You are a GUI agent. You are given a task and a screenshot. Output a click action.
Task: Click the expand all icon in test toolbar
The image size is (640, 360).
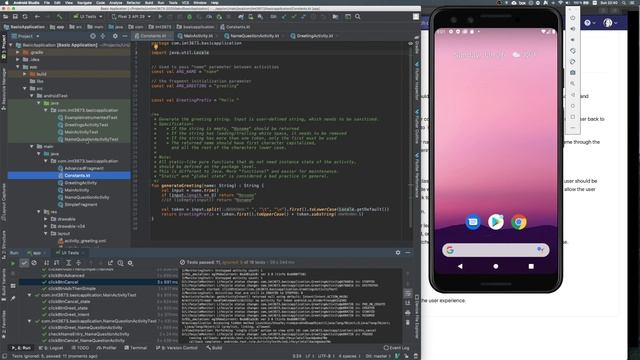[x=69, y=263]
